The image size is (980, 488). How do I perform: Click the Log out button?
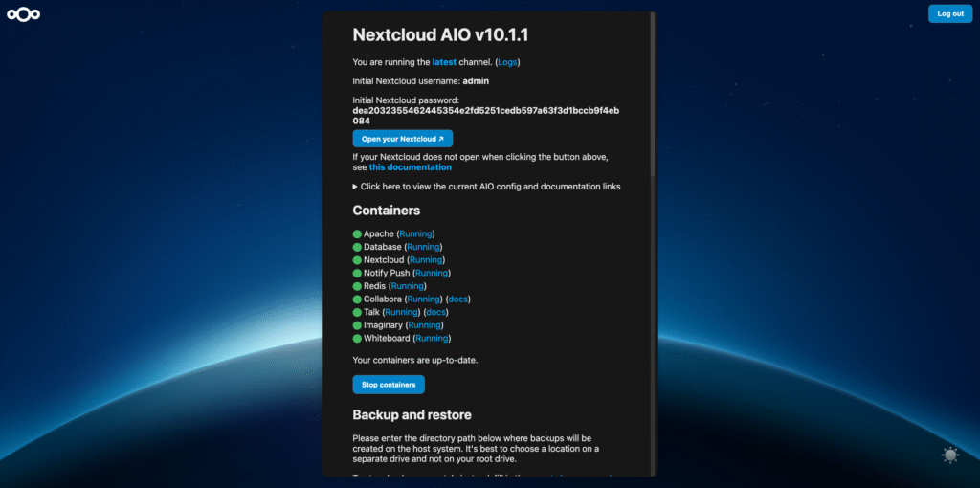949,13
